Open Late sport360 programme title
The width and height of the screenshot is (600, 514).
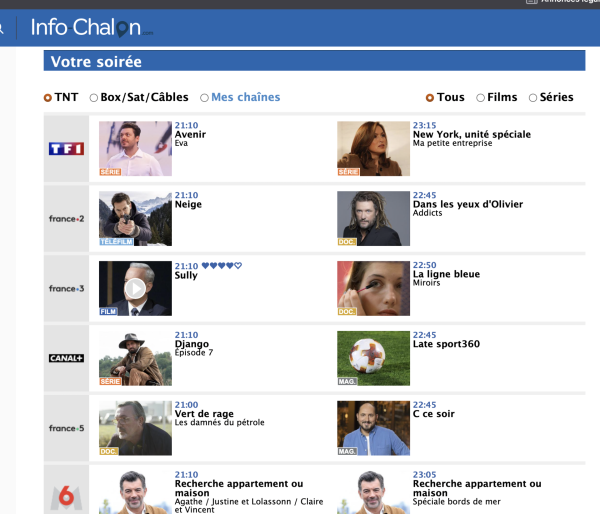click(x=446, y=344)
